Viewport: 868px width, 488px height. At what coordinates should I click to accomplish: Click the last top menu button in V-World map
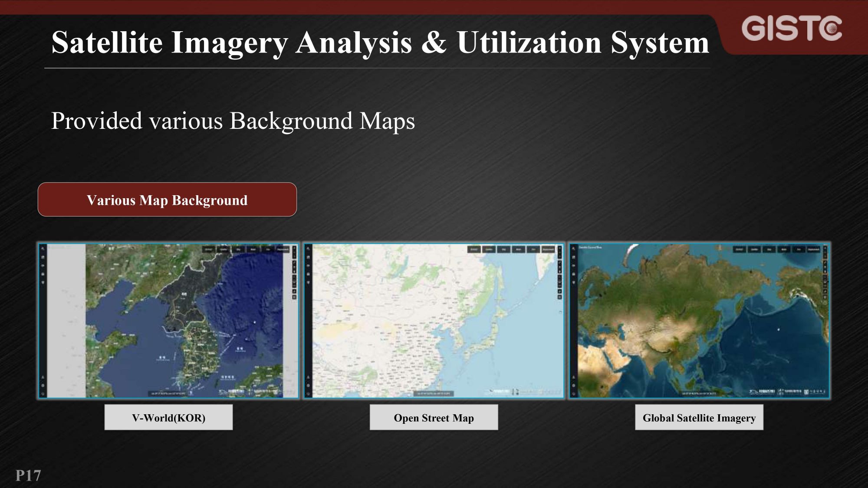click(283, 249)
